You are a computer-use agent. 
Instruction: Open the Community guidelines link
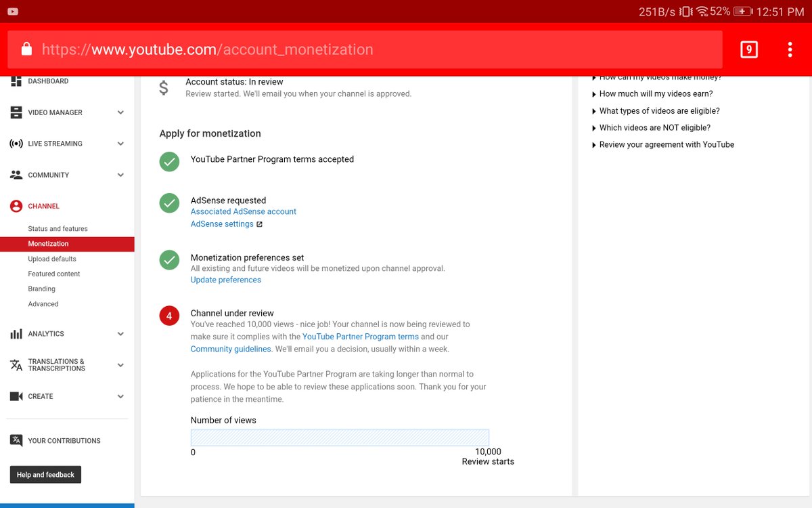(231, 350)
